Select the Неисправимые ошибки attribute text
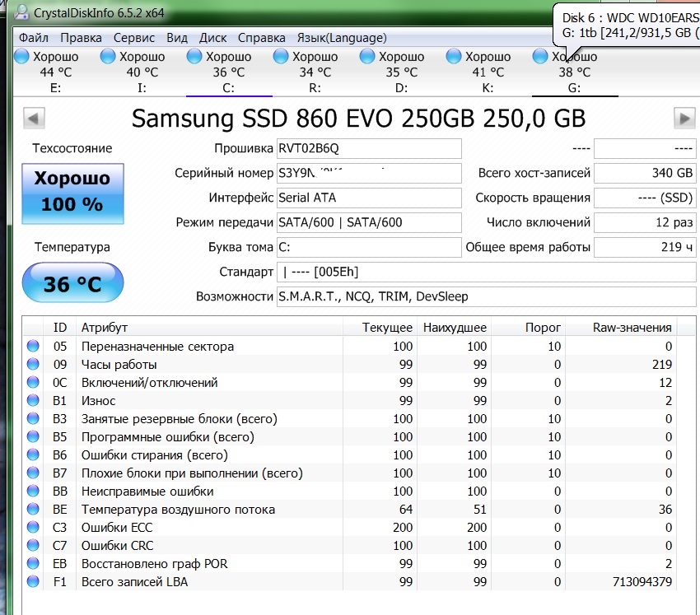700x615 pixels. [x=147, y=492]
